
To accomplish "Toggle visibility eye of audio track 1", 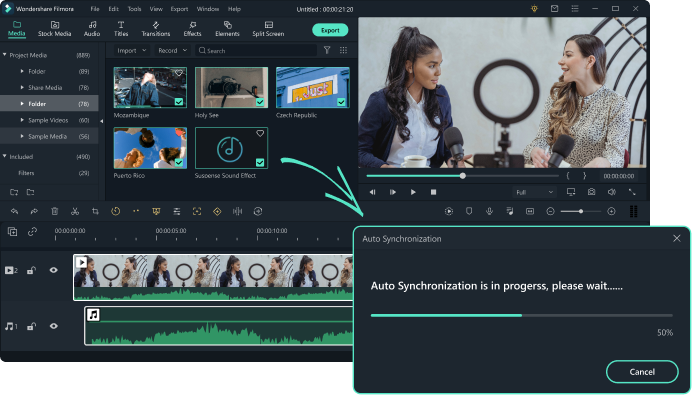I will (53, 326).
